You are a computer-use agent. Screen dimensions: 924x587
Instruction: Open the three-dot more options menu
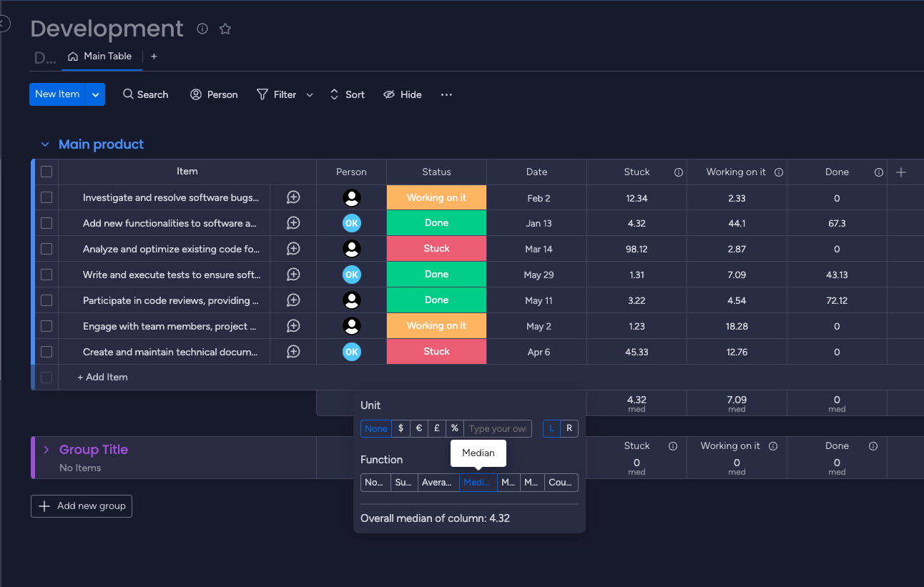(x=446, y=94)
